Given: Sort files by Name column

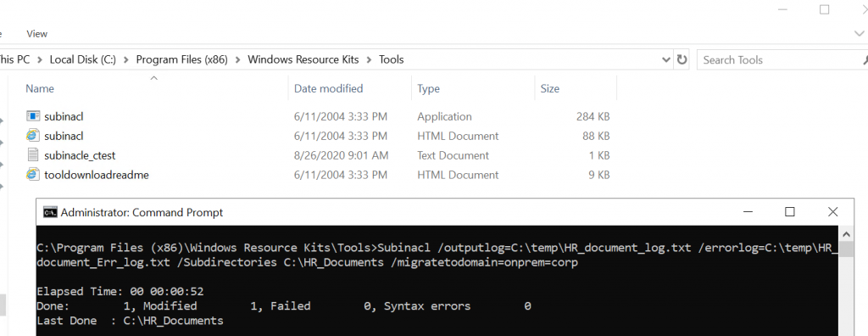Looking at the screenshot, I should [40, 88].
